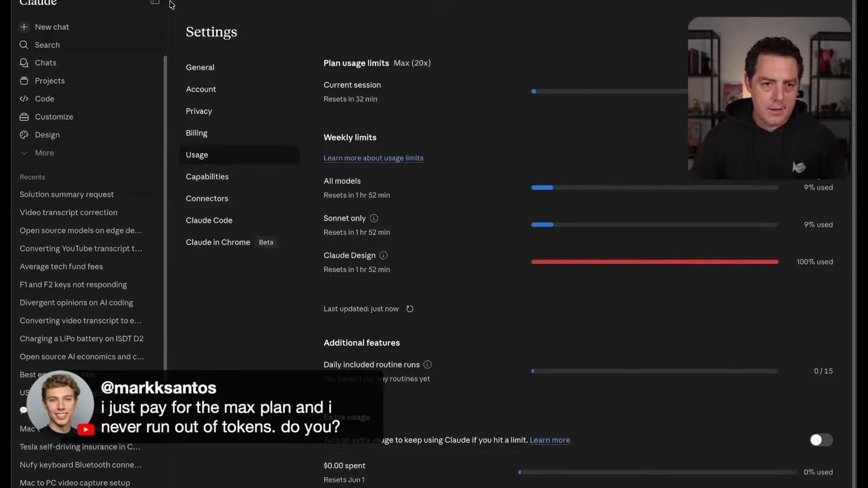Open Projects via its folder icon
The height and width of the screenshot is (488, 868).
(24, 81)
